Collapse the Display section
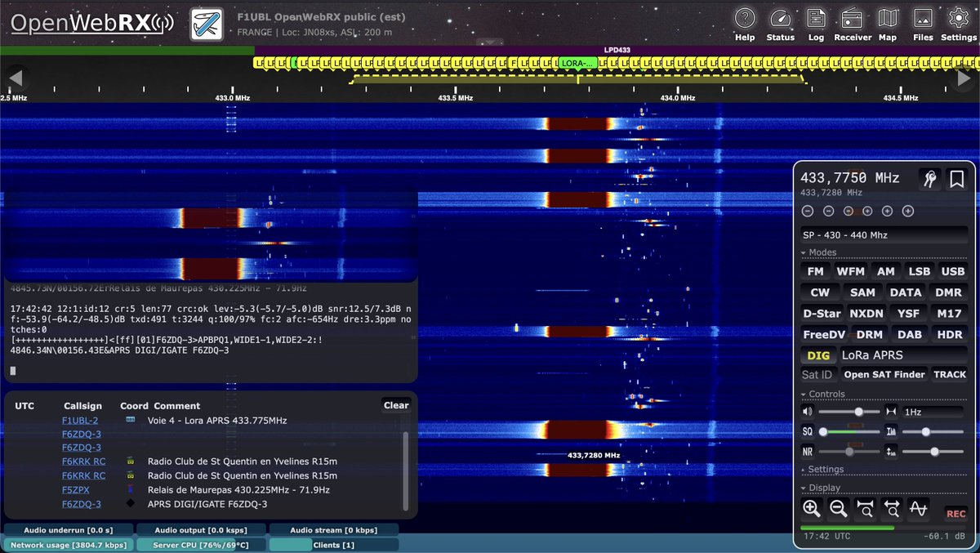 coord(884,488)
